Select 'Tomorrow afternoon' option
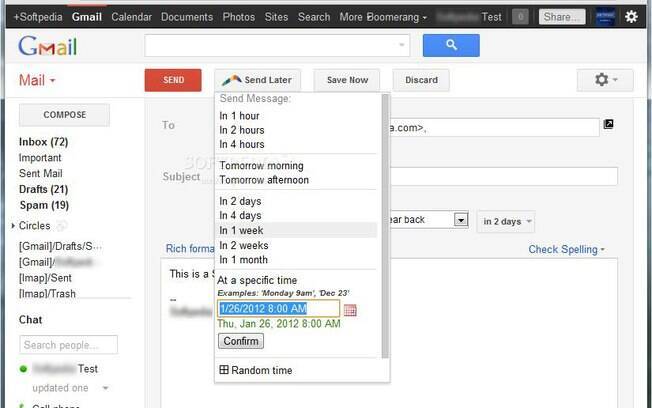This screenshot has width=652, height=408. pos(264,180)
